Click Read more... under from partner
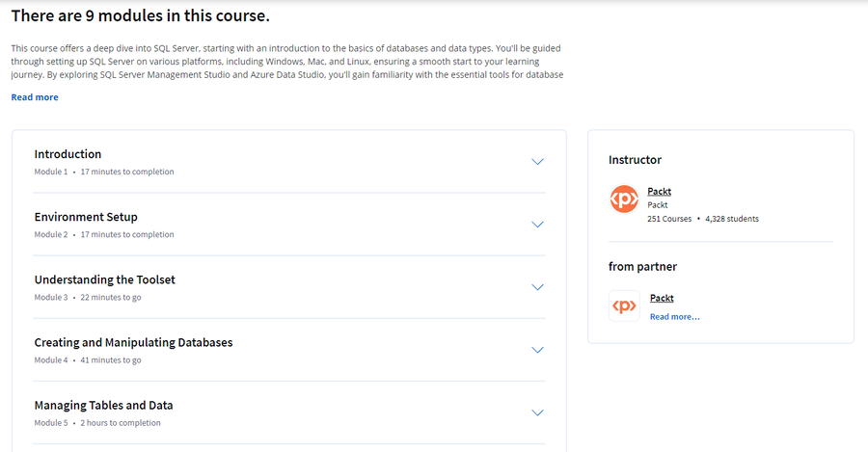Viewport: 868px width, 452px height. [x=674, y=316]
